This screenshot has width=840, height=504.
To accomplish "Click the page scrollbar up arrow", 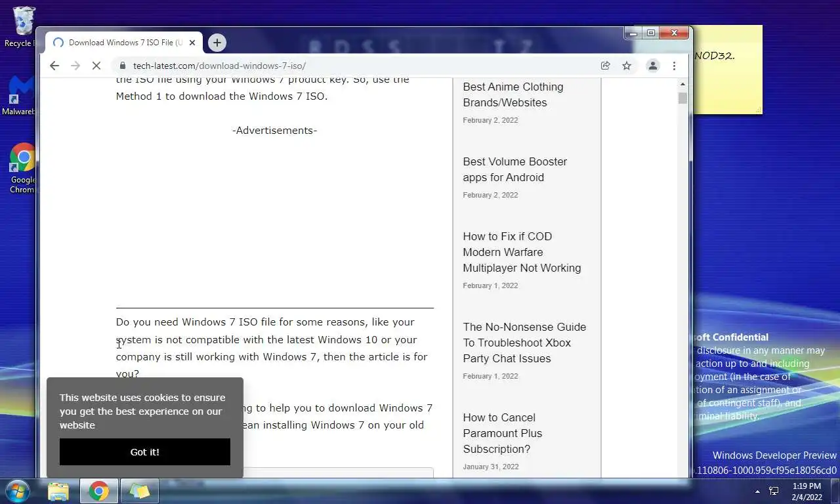I will click(682, 84).
